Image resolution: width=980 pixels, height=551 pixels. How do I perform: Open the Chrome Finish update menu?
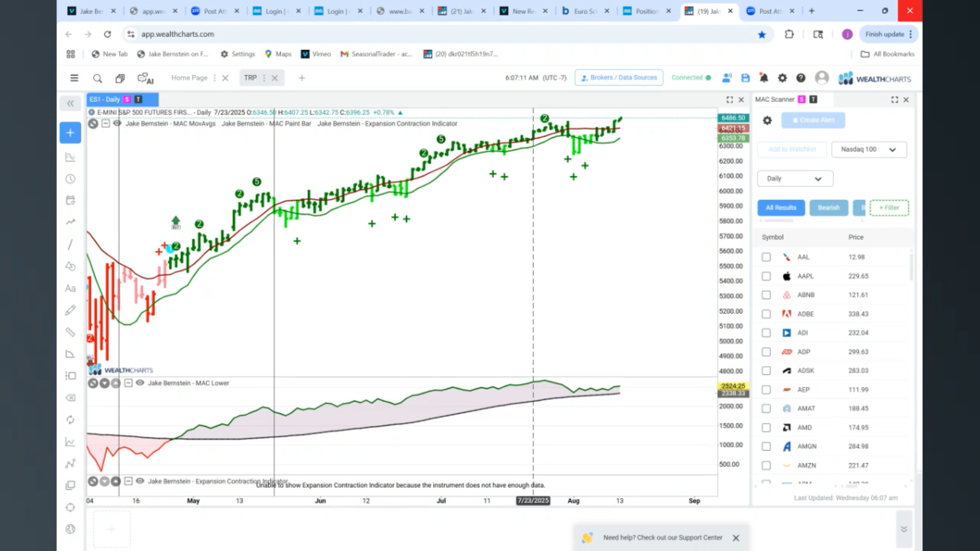[889, 34]
